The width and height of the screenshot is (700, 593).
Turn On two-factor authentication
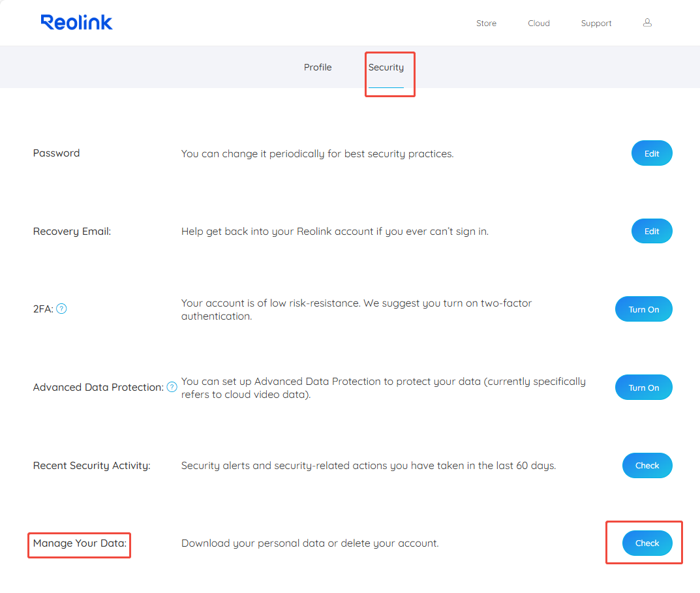point(644,309)
